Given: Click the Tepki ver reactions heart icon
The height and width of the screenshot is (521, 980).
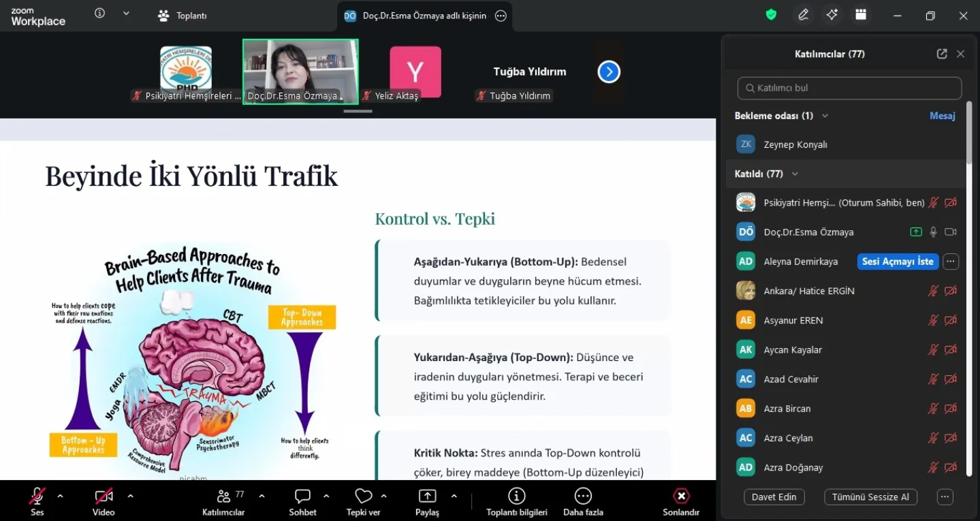Looking at the screenshot, I should [364, 496].
